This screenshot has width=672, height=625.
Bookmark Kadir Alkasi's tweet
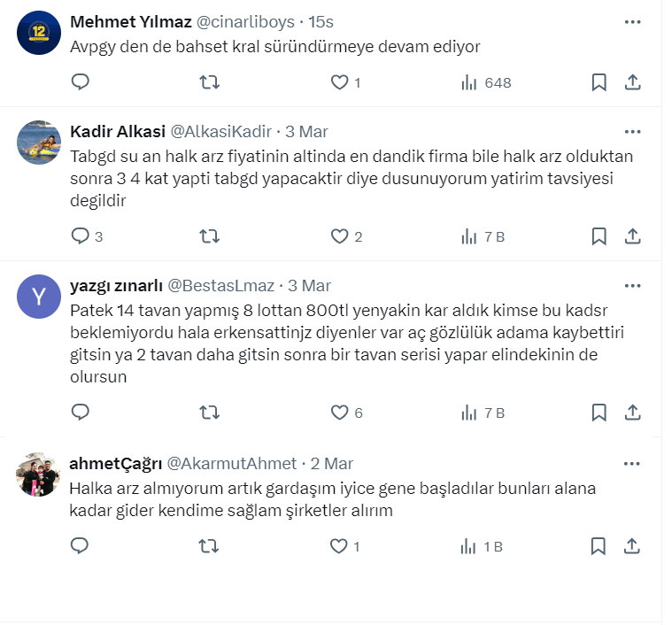599,236
